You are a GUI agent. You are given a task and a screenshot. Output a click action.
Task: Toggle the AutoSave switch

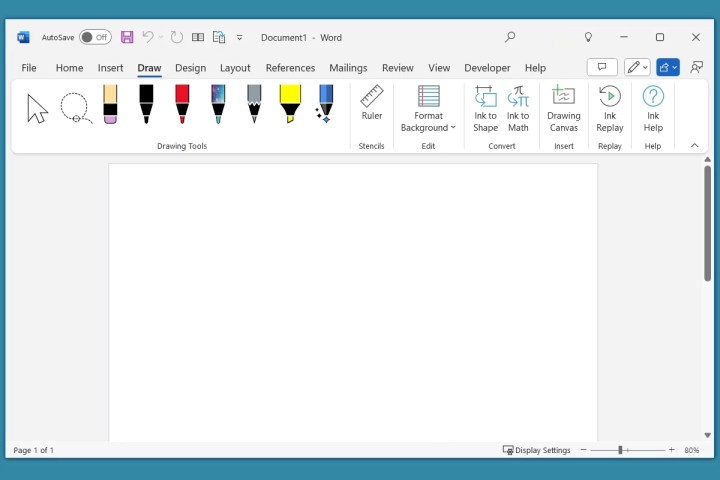[x=95, y=37]
